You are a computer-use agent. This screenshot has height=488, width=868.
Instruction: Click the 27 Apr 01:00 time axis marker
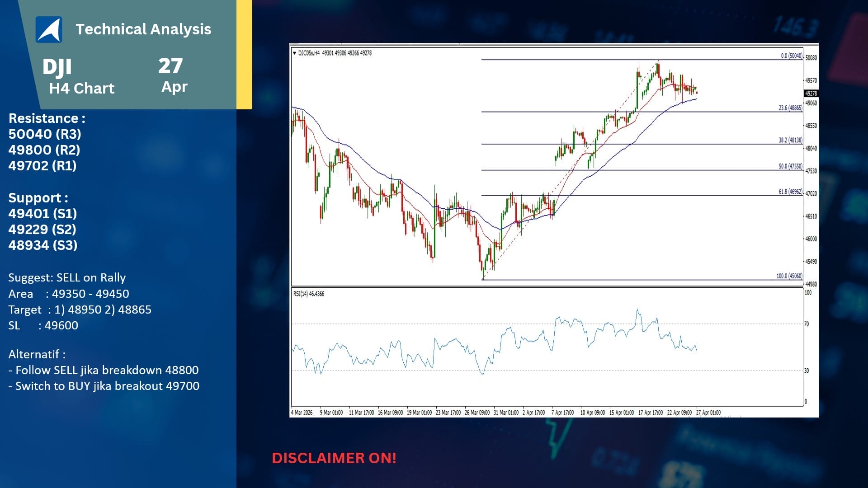pos(708,413)
